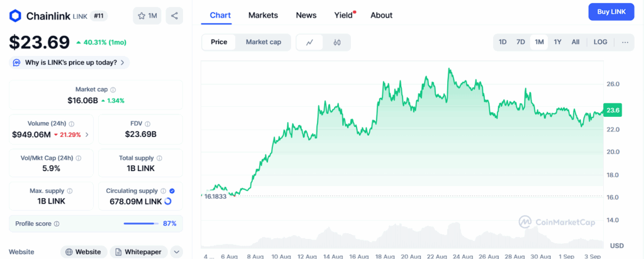Screen dimensions: 644x259
Task: Click the circulating supply ring icon
Action: (167, 202)
